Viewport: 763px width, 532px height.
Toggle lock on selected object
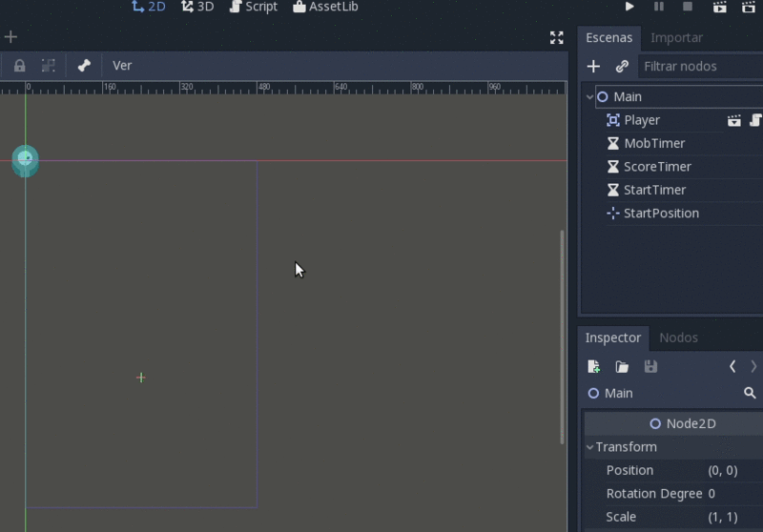click(19, 66)
